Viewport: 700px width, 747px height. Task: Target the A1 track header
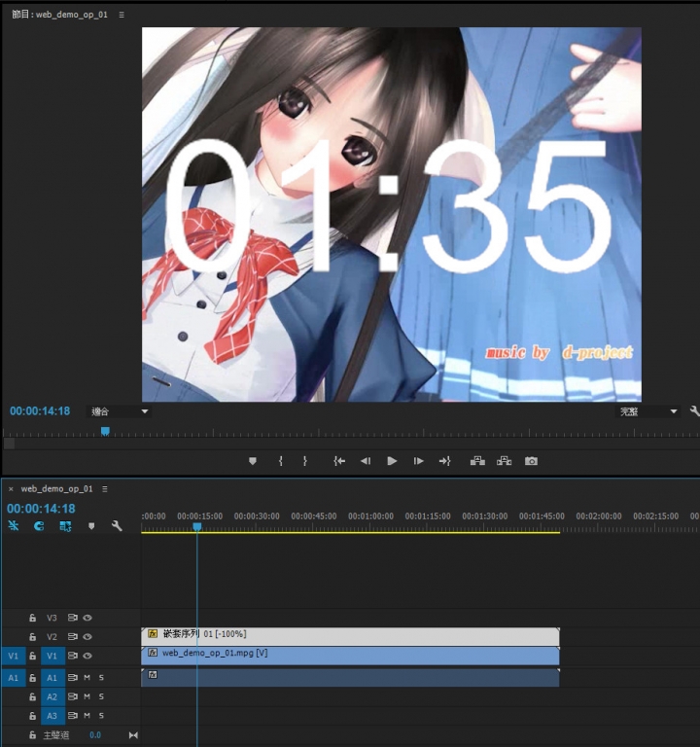[52, 677]
